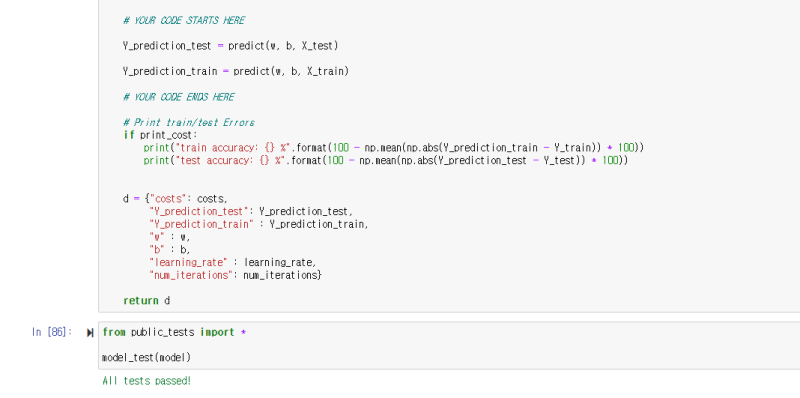Click the '# Print train/test Errors' comment
Screen dimensions: 800x398
coord(189,122)
